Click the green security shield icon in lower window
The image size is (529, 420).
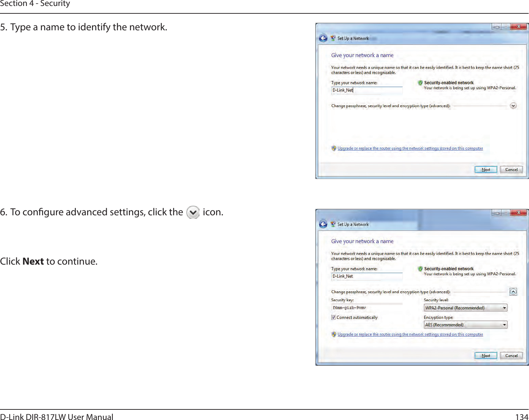420,269
